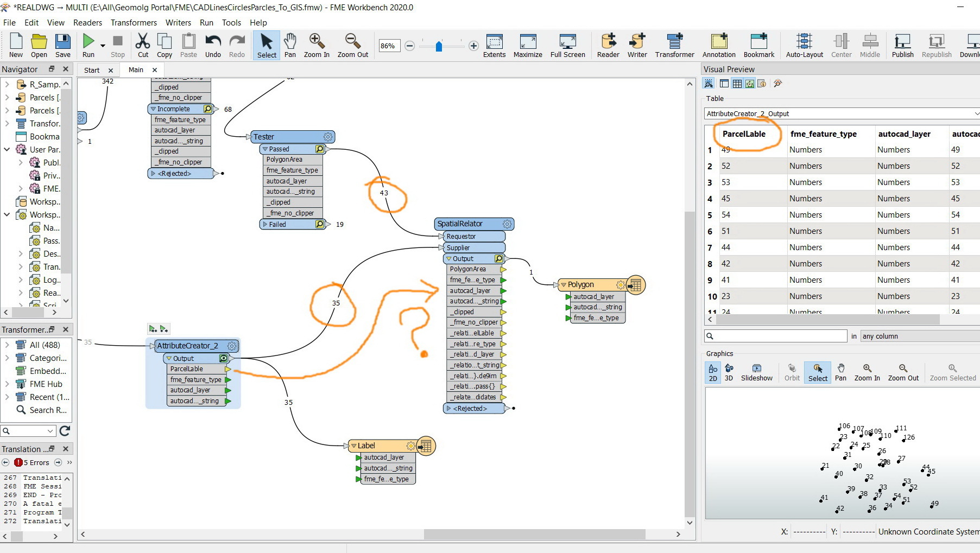Undo the last action
This screenshot has width=980, height=553.
tap(213, 46)
